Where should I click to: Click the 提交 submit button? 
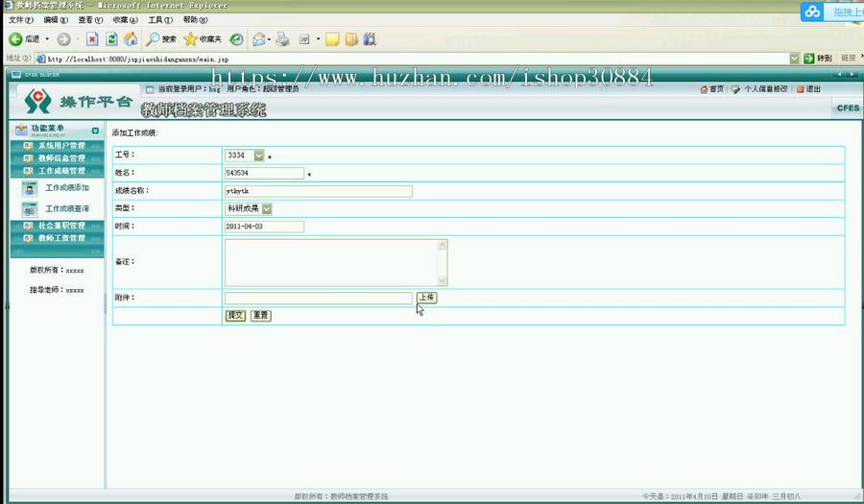tap(235, 316)
